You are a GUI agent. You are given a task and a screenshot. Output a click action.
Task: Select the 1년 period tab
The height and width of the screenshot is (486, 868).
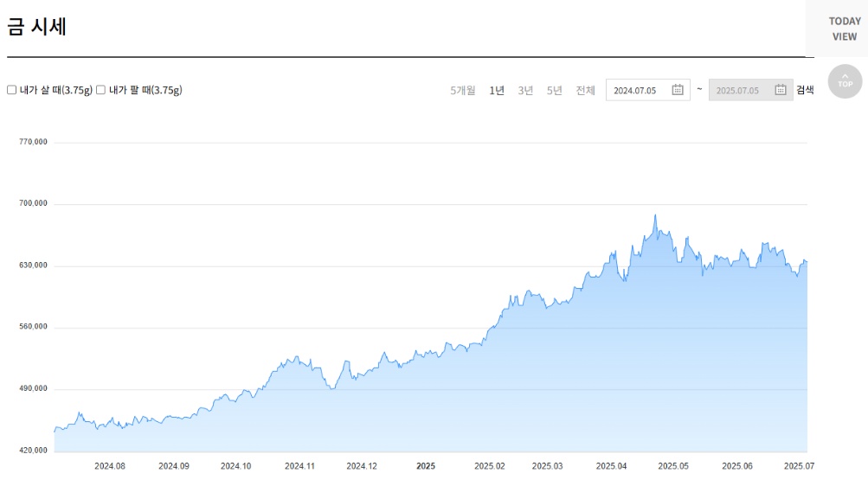point(497,90)
